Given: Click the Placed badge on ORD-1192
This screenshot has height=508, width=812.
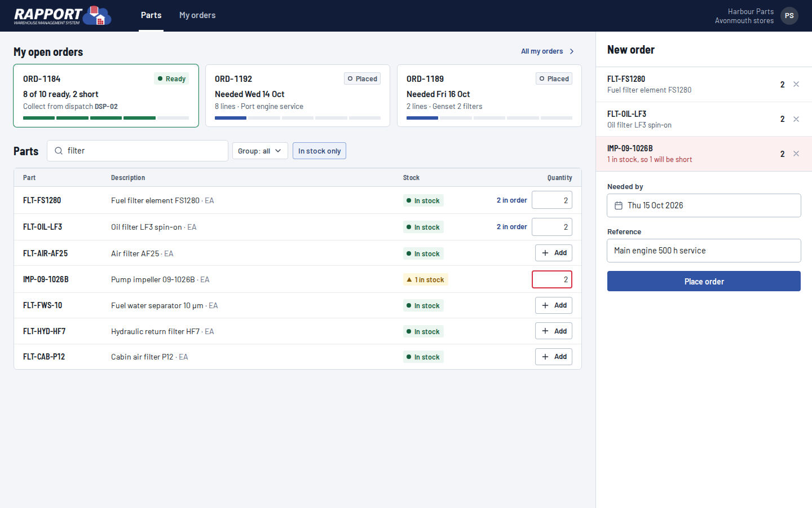Looking at the screenshot, I should point(362,79).
